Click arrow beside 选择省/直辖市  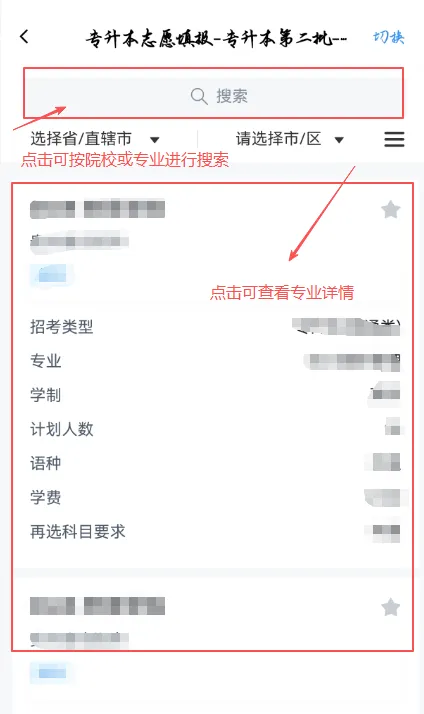tap(155, 140)
